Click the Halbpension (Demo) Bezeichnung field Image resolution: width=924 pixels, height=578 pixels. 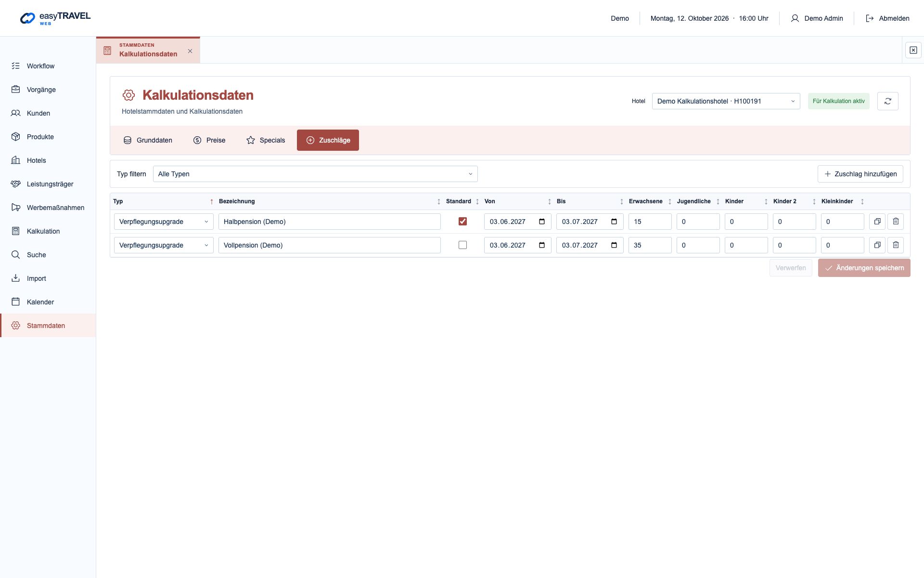[330, 222]
